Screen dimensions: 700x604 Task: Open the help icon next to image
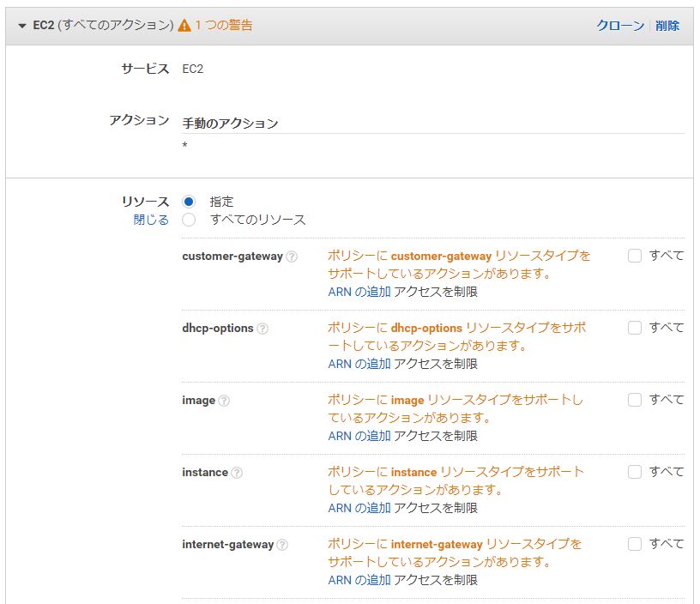(x=224, y=401)
